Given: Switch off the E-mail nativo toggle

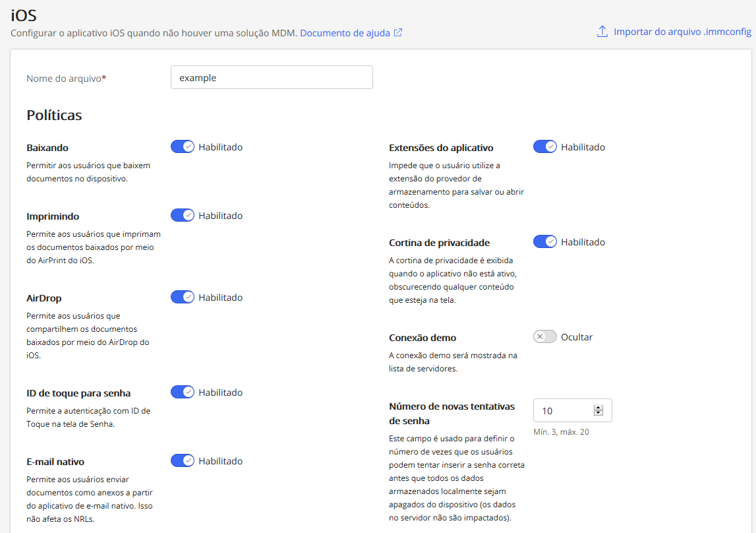Looking at the screenshot, I should tap(183, 461).
